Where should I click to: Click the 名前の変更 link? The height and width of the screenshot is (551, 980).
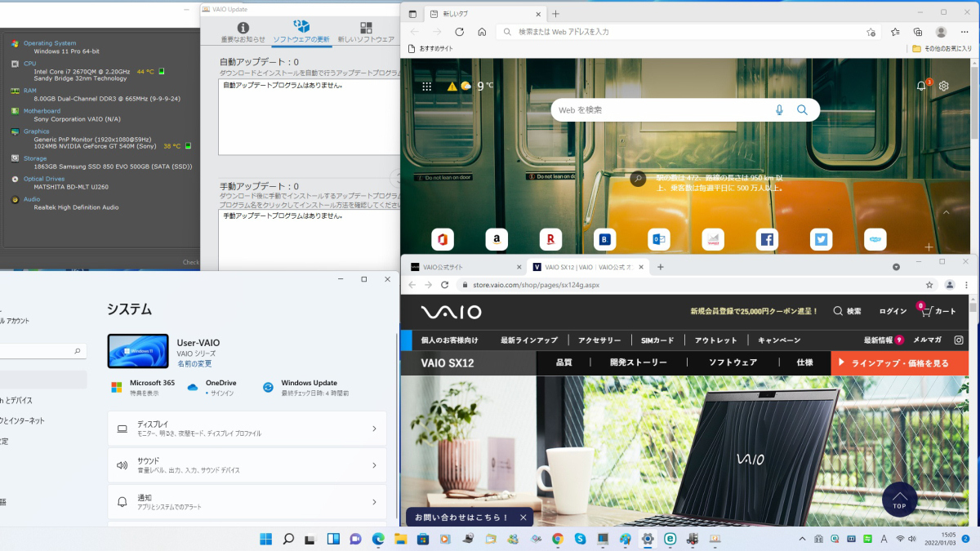pyautogui.click(x=194, y=364)
